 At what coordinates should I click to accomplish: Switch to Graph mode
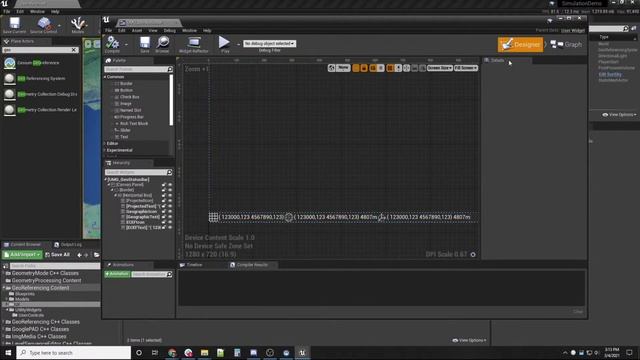click(566, 44)
